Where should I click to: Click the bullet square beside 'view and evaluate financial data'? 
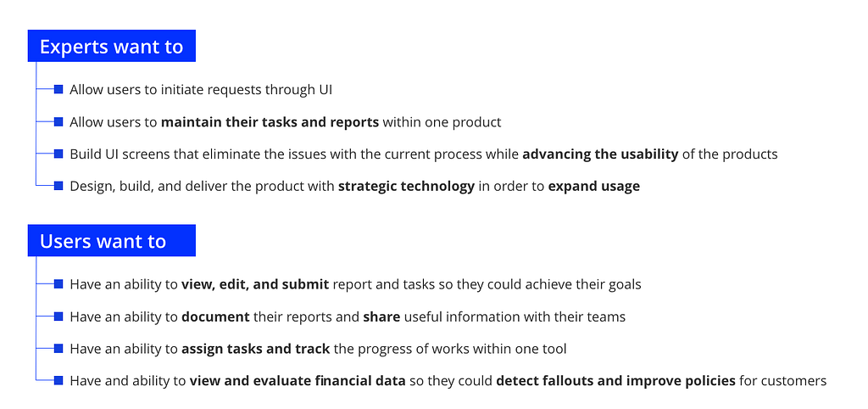[x=58, y=381]
